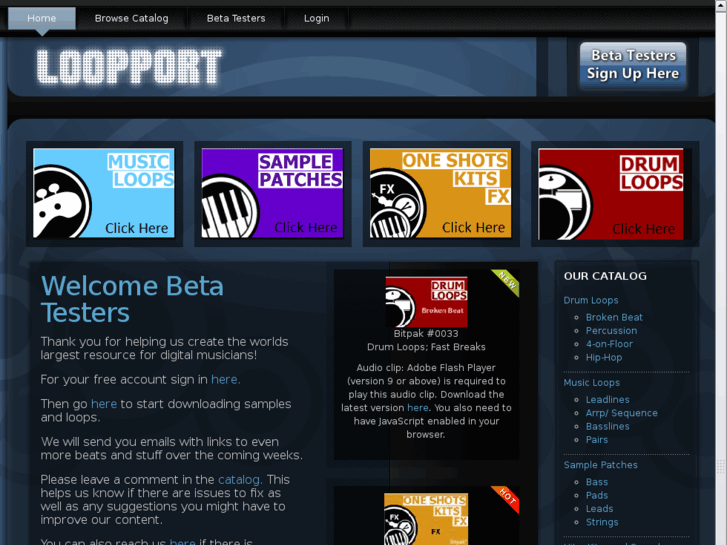Open Music Loops category in Our Catalog
Viewport: 727px width, 545px height.
pos(592,383)
